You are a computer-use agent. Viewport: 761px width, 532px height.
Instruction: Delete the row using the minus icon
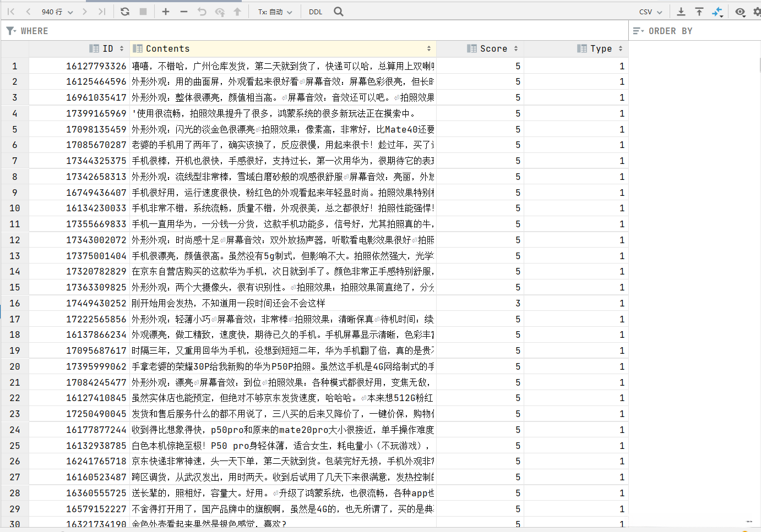coord(184,12)
